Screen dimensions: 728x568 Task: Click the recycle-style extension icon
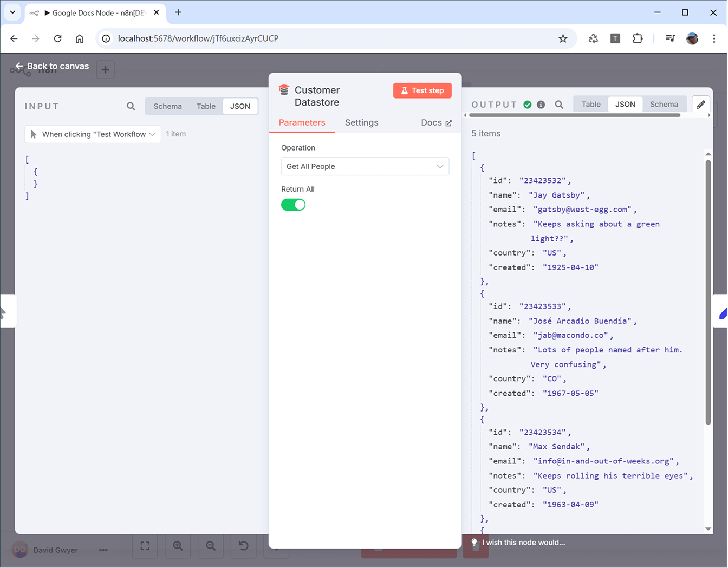click(593, 38)
